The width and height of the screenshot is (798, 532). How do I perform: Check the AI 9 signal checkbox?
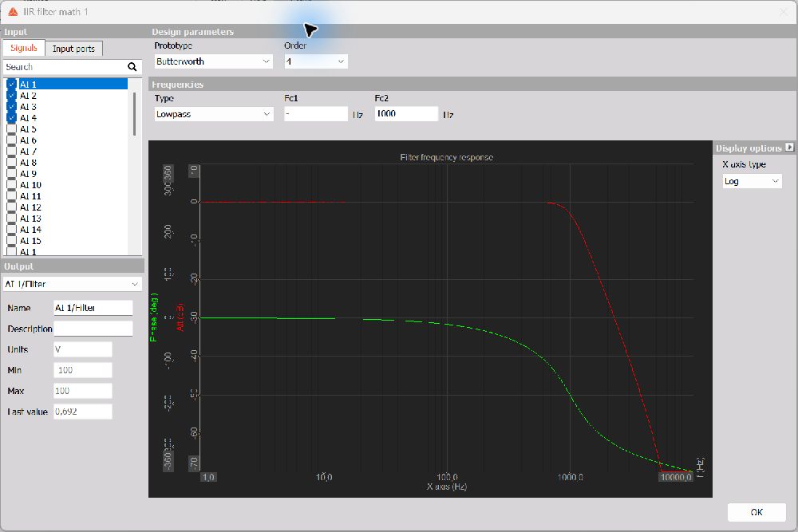12,174
